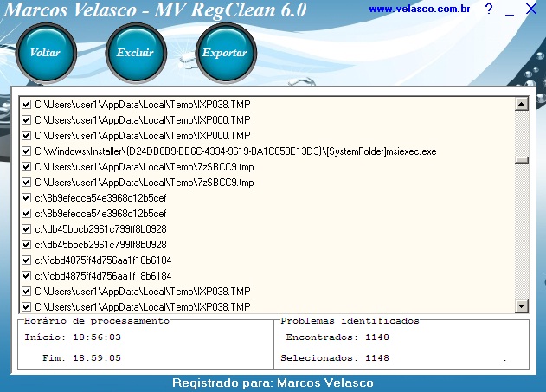
Task: Toggle the 8b9efecca54e3968d12b5cef checkbox just above db45bbcb
Action: 26,214
